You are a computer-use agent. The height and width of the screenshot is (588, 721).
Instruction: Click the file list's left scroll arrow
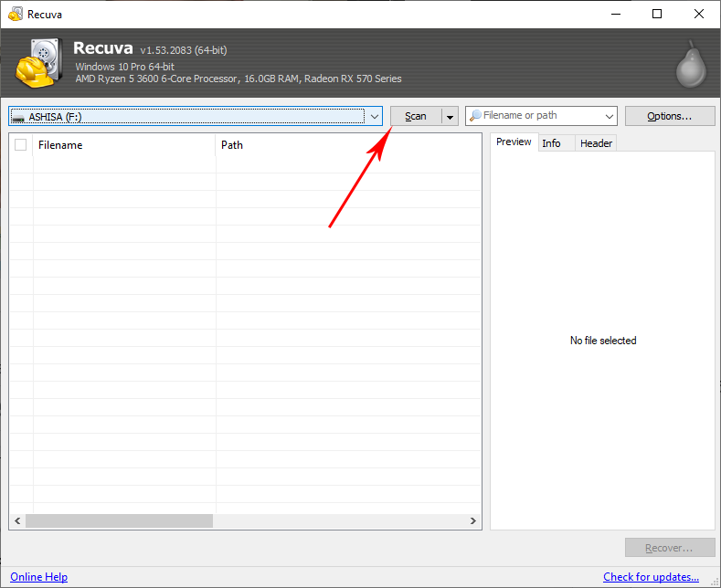pos(17,520)
